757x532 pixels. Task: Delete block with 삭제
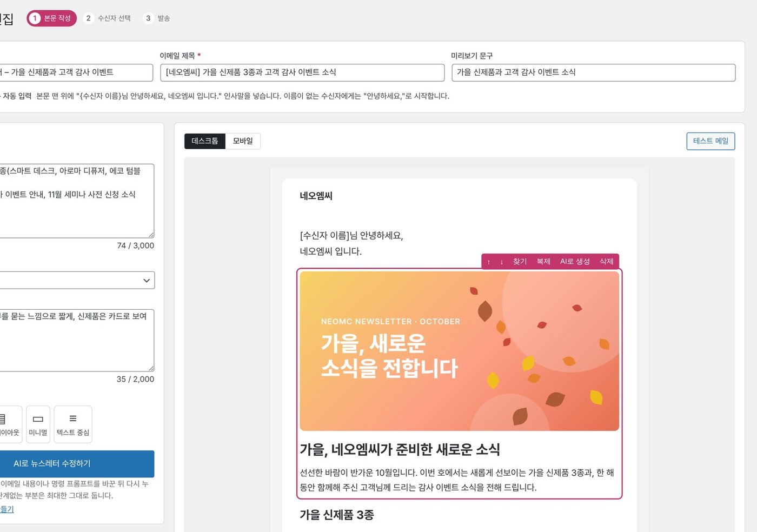[x=607, y=262]
